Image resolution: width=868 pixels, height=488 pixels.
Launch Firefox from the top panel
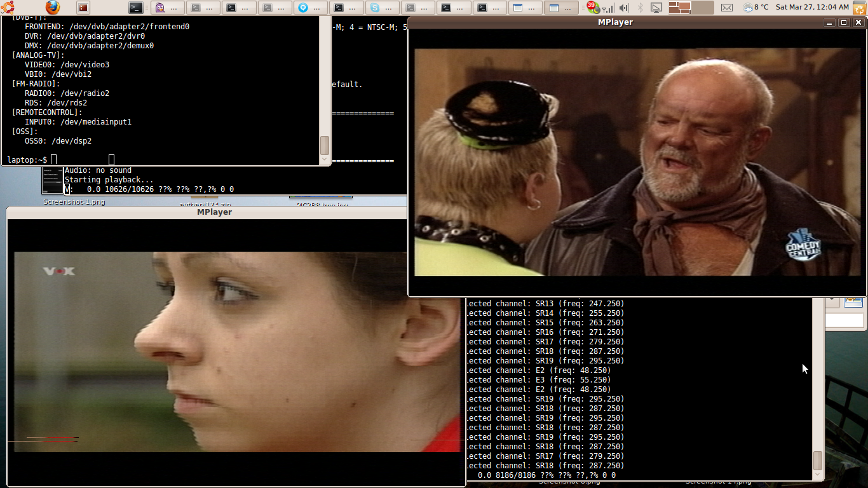pyautogui.click(x=53, y=8)
